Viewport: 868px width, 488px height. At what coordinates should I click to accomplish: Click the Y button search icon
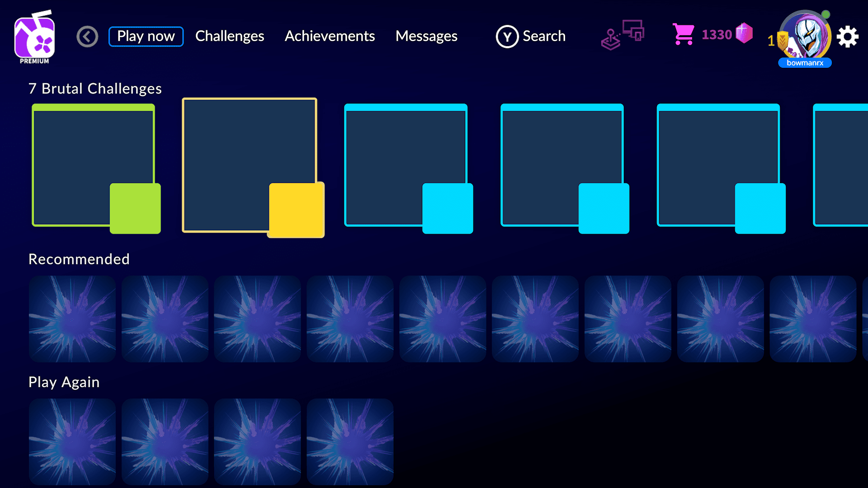(507, 37)
